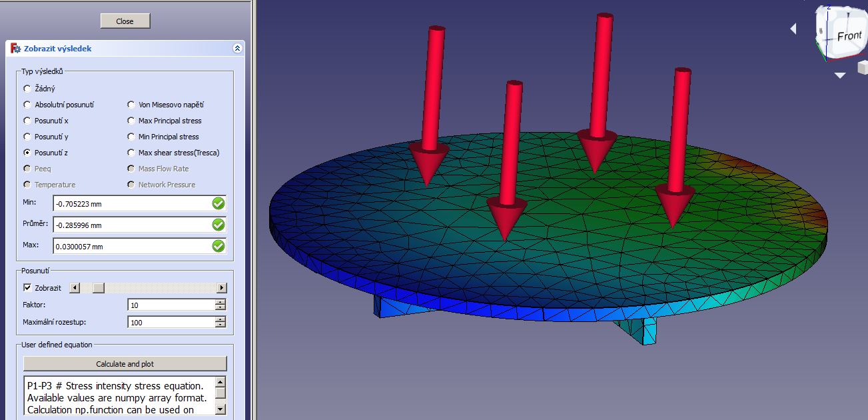Click the left rotation arrow beside navigation cube
The image size is (868, 420).
point(793,29)
